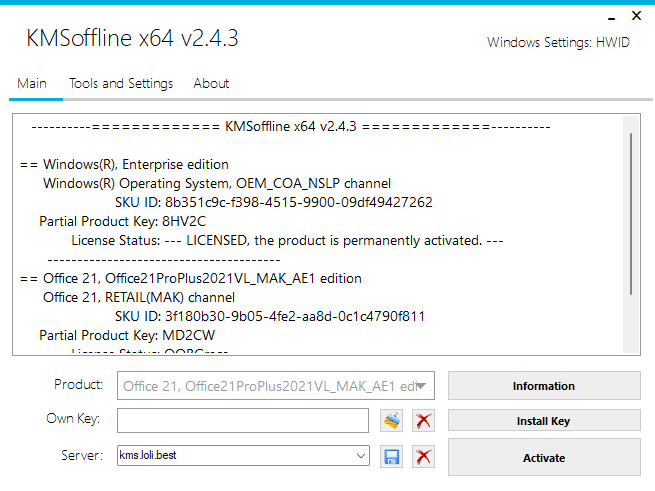This screenshot has width=655, height=491.
Task: Save the server with the floppy disk icon
Action: (391, 456)
